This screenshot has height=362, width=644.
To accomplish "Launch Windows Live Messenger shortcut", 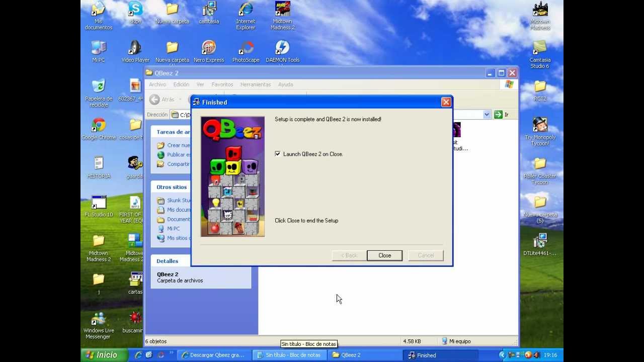I will [x=99, y=325].
